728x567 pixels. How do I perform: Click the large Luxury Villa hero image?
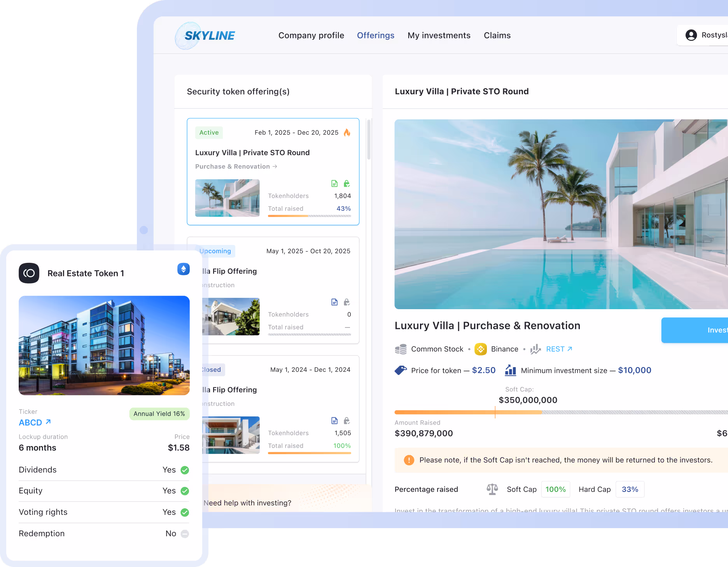tap(561, 214)
